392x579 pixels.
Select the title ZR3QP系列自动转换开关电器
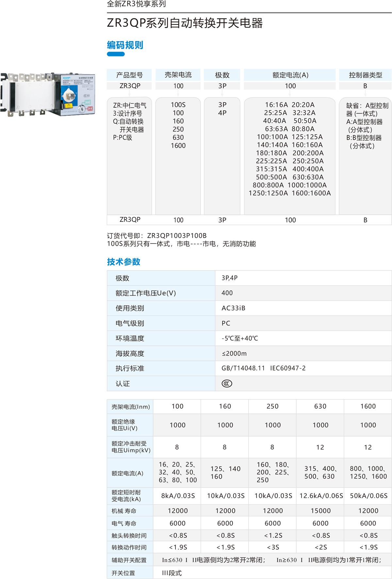(x=185, y=23)
